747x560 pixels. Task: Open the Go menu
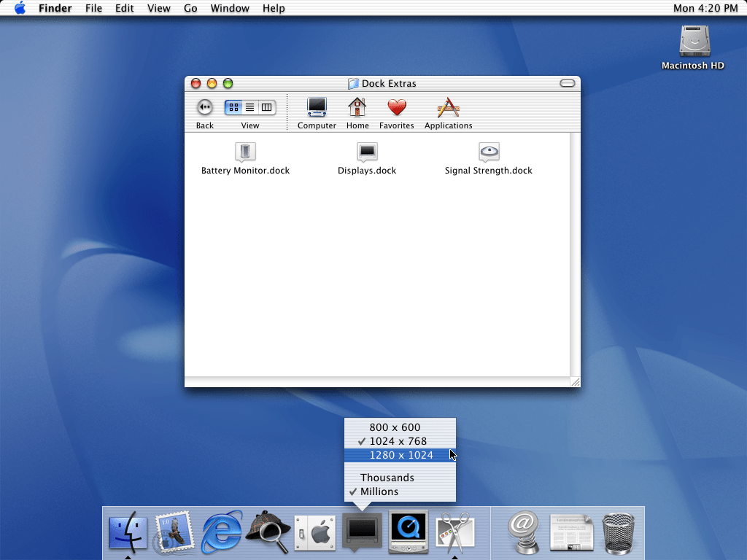pos(190,8)
